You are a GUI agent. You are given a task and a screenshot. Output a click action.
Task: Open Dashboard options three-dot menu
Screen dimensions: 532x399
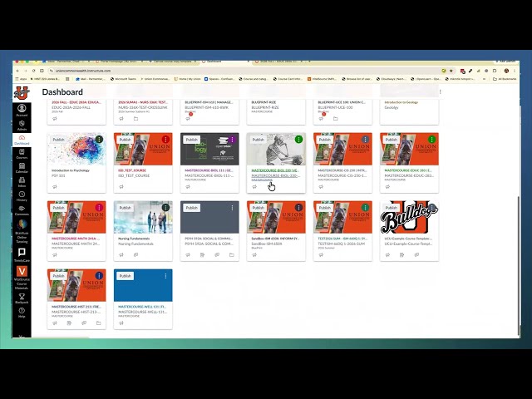[x=440, y=91]
